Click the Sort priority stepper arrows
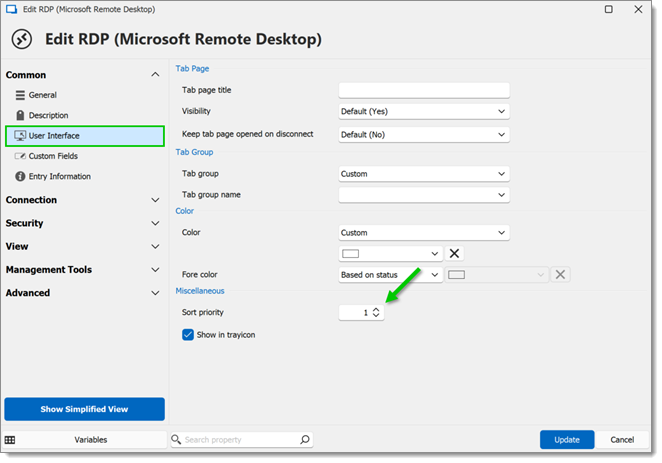The width and height of the screenshot is (662, 463). coord(376,313)
